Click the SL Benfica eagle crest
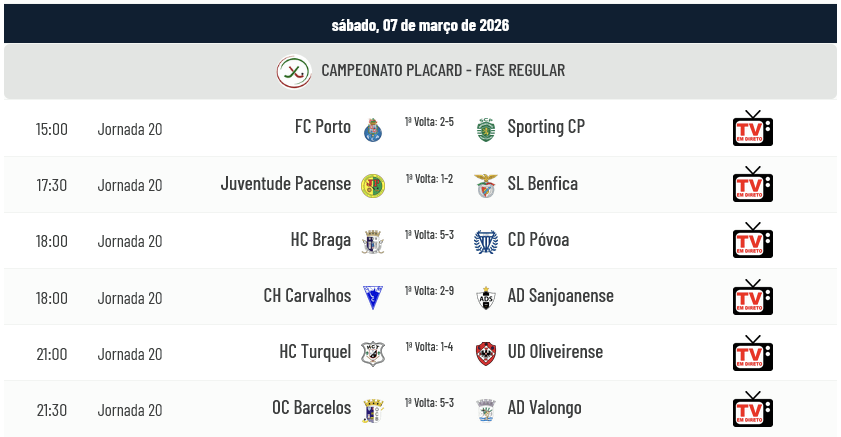 (486, 185)
